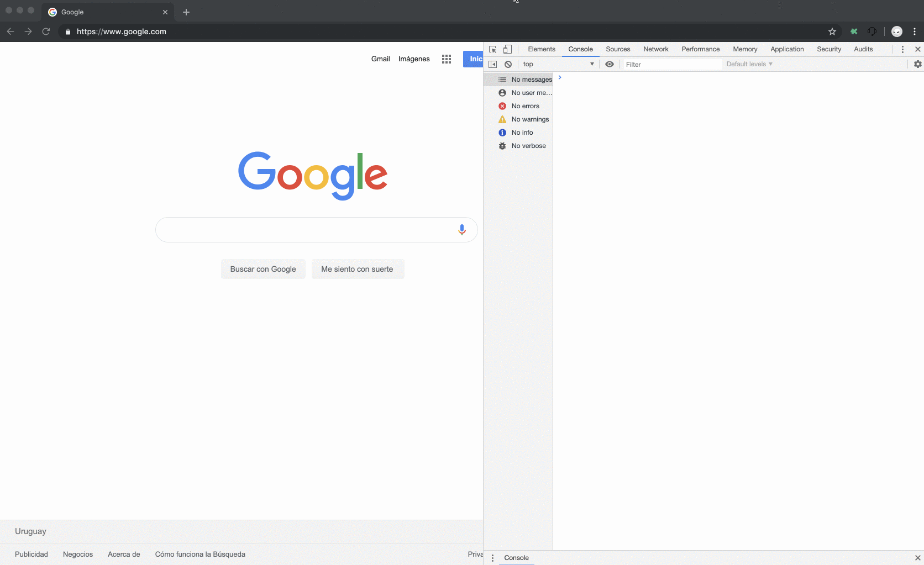Open Cómo funciona la Búsqueda link
This screenshot has width=924, height=565.
coord(200,554)
